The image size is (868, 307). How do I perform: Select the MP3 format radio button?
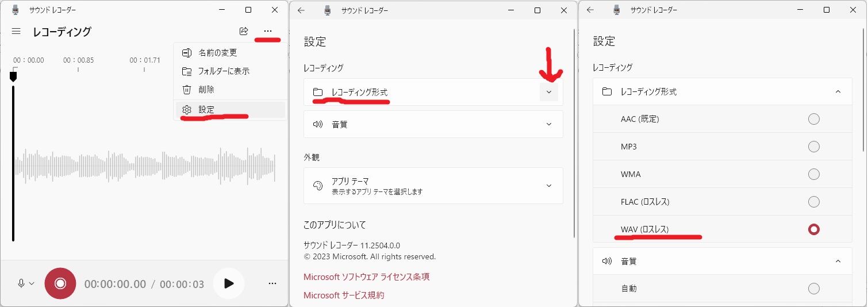(x=813, y=147)
